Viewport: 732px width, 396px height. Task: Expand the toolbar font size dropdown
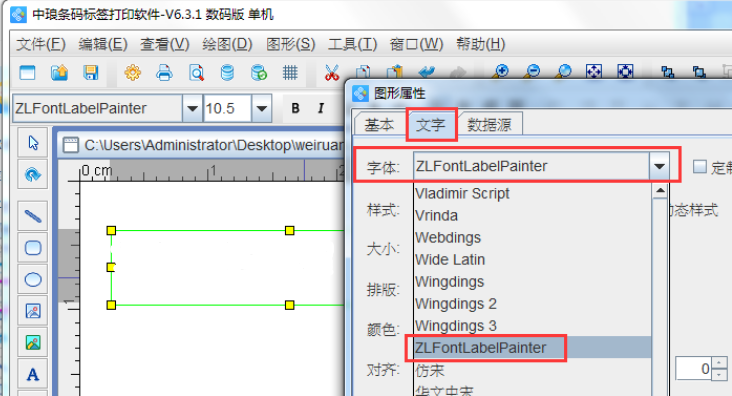(x=262, y=108)
